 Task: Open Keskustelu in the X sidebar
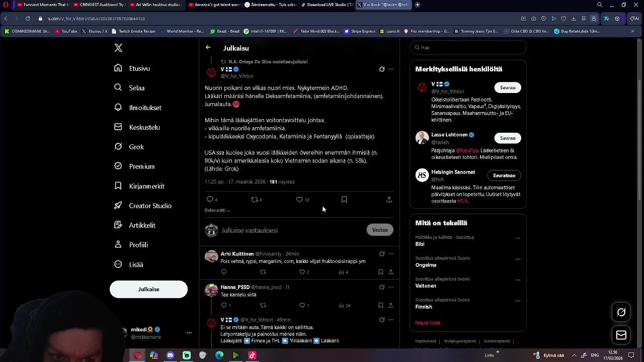tap(137, 127)
